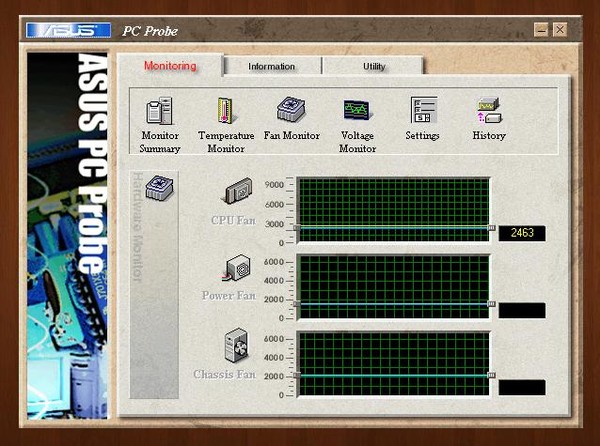Click the CPU Fan 2463 RPM readout

(522, 233)
